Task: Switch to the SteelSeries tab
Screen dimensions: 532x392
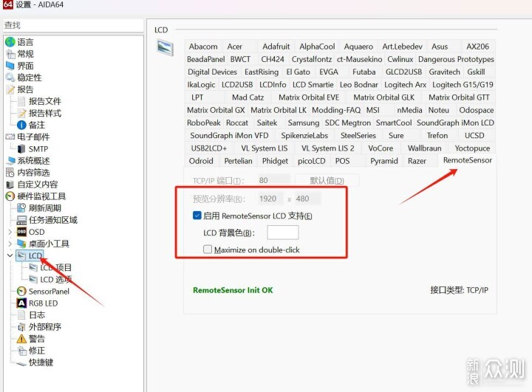Action: 358,135
